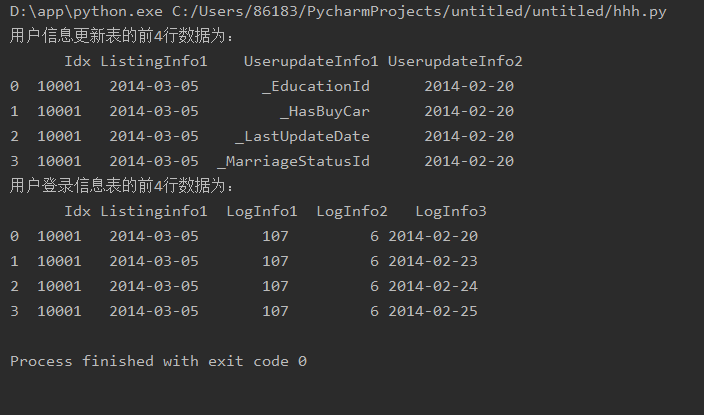Select the _HasBuyCar cell

(325, 111)
